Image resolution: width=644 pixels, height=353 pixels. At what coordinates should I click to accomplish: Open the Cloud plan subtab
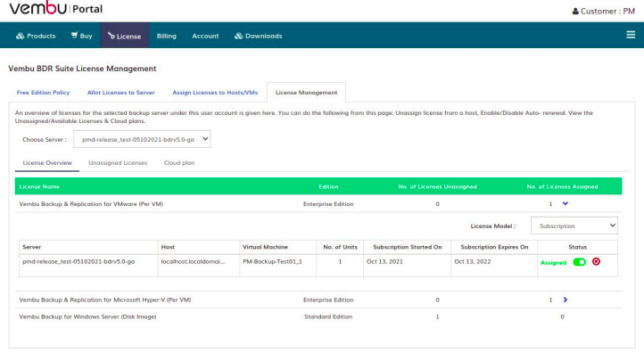(179, 162)
